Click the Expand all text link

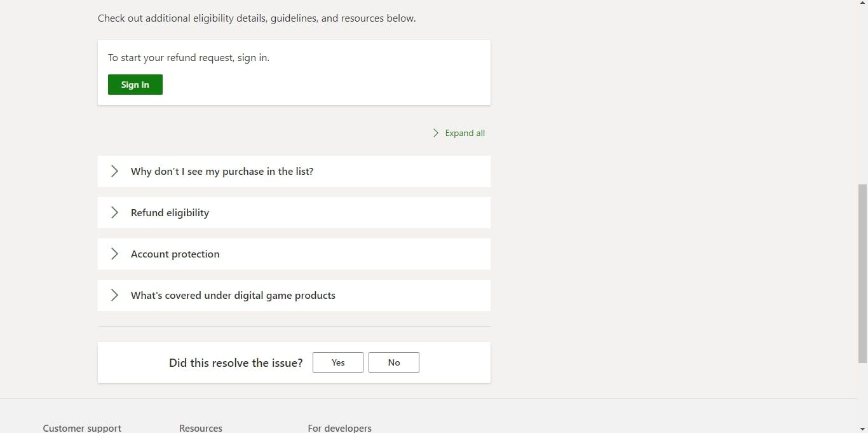(x=465, y=133)
